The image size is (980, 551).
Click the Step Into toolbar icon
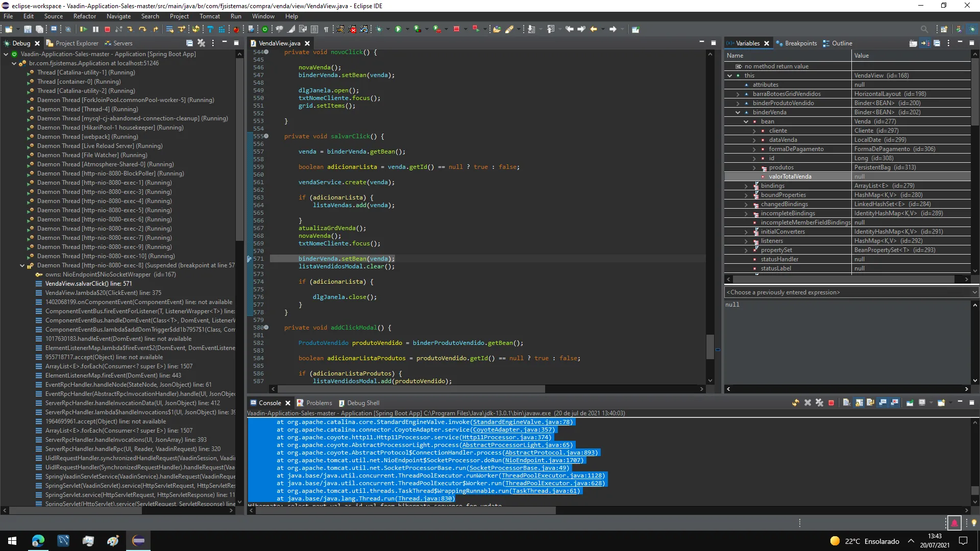coord(130,29)
